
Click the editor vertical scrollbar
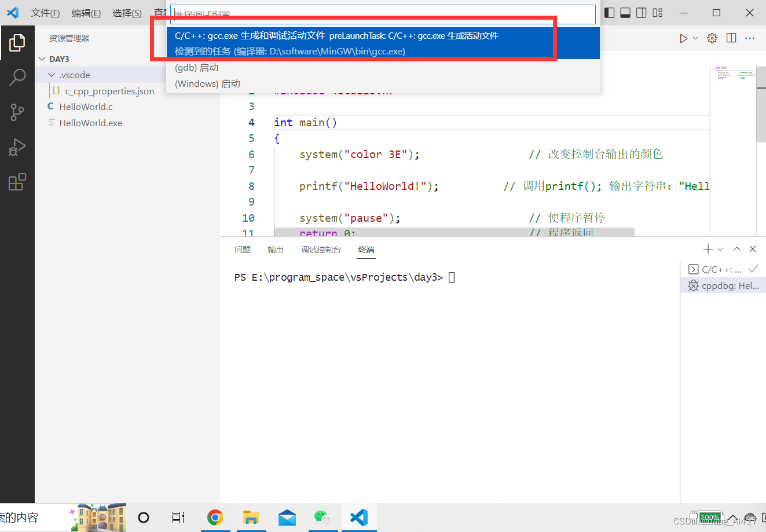point(761,104)
